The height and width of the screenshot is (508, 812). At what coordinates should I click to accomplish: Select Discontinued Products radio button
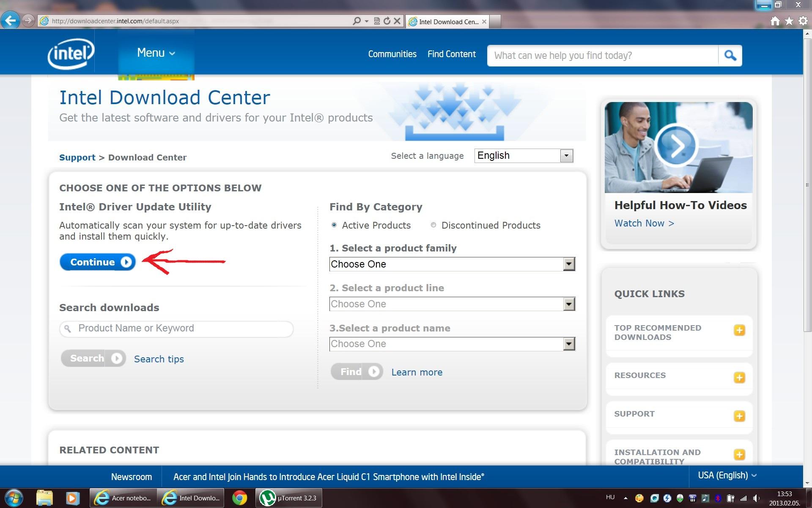pos(433,225)
